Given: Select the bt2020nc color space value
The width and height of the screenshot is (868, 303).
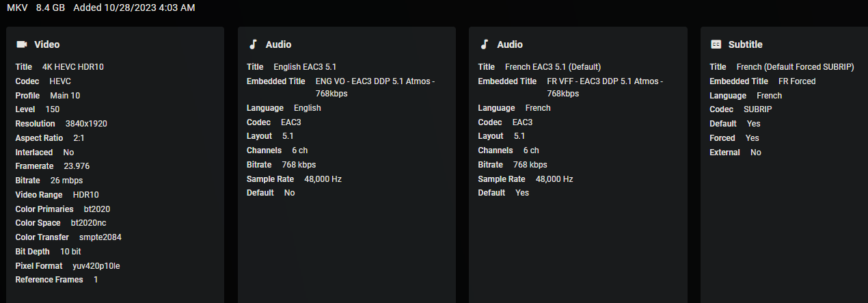Looking at the screenshot, I should point(89,223).
